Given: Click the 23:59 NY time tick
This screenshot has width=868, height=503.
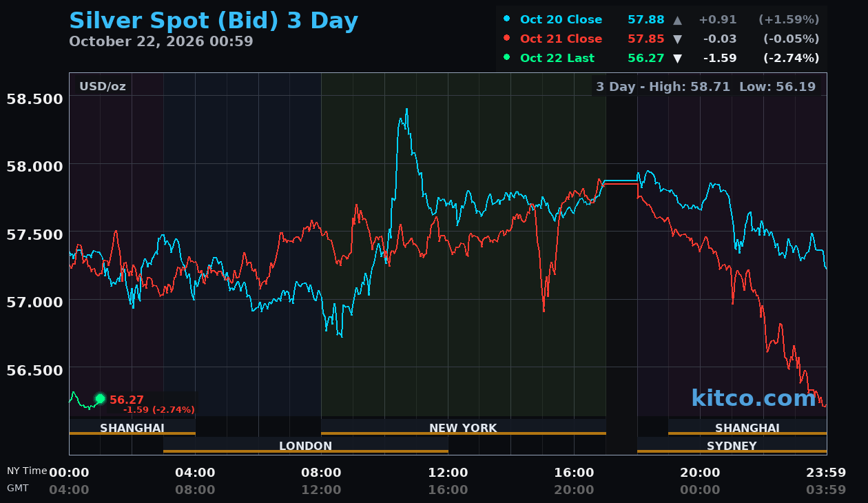Looking at the screenshot, I should click(826, 473).
